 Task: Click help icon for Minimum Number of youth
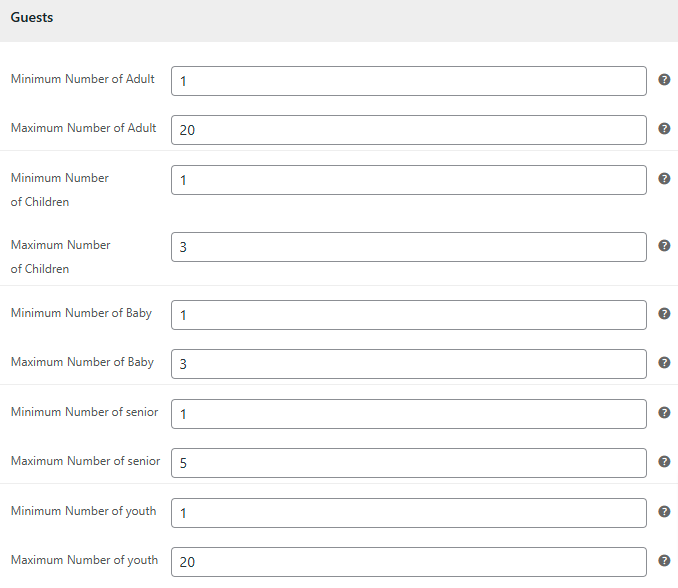[664, 512]
